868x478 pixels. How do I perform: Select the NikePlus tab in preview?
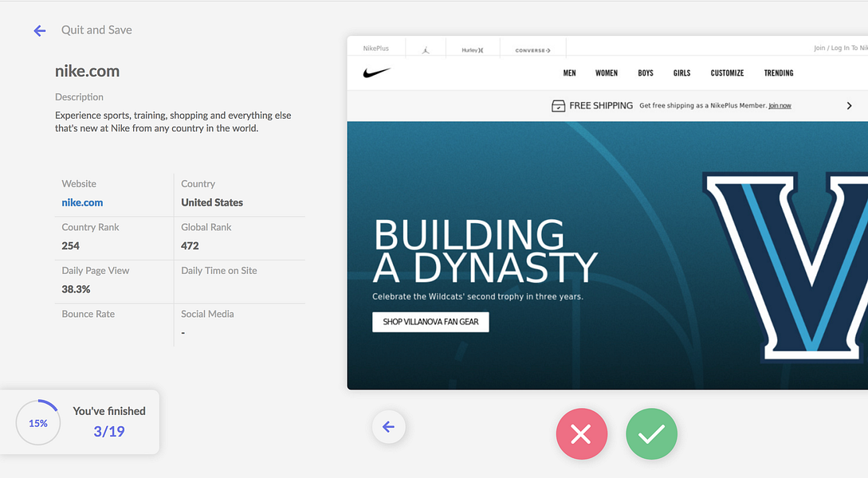click(376, 48)
